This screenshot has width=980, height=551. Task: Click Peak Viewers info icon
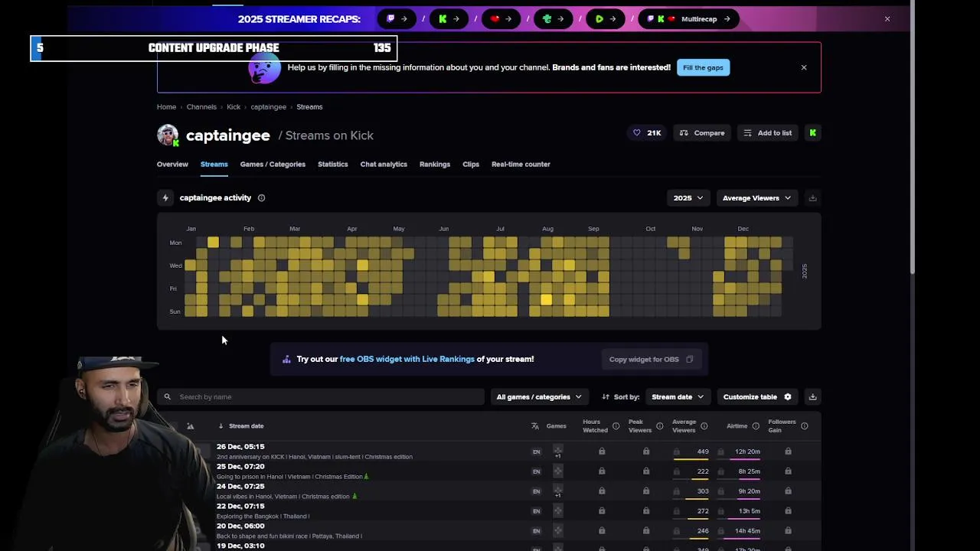(659, 426)
